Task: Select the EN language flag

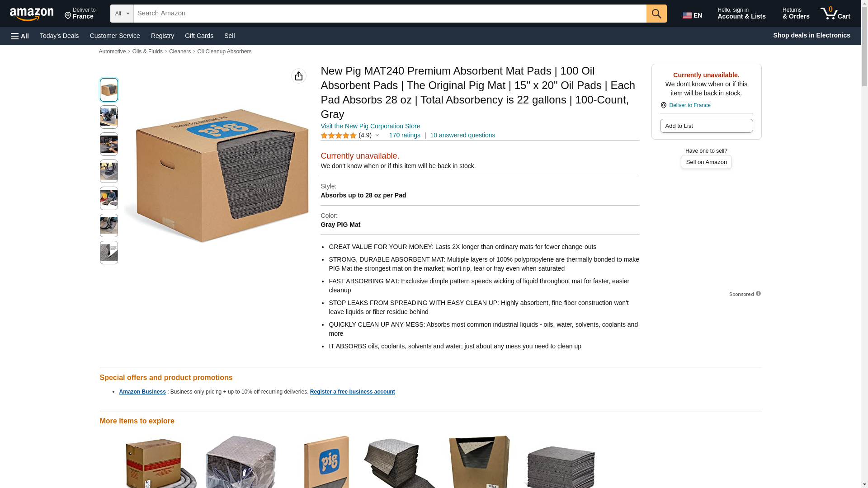Action: [x=692, y=15]
